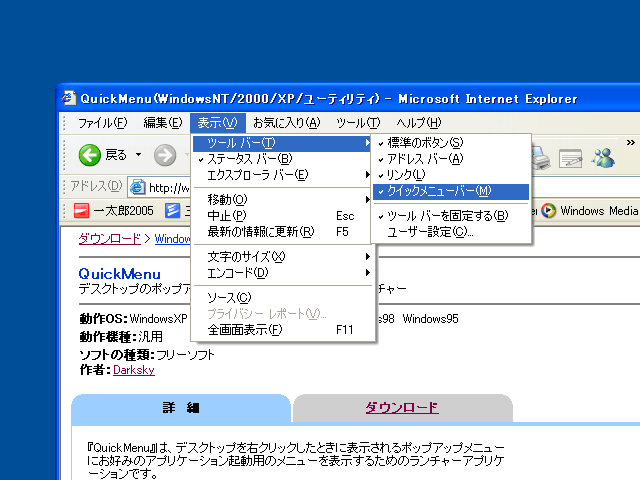The height and width of the screenshot is (480, 640).
Task: Click the Windows Media link icon
Action: 548,211
